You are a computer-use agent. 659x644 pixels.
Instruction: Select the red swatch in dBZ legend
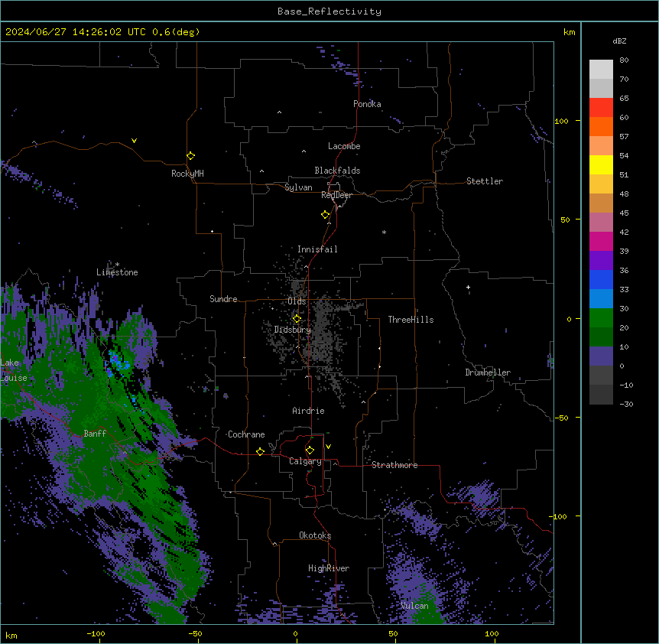601,108
